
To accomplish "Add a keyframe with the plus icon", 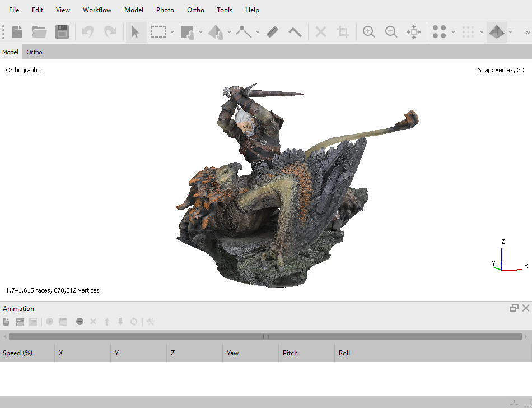I will point(80,322).
